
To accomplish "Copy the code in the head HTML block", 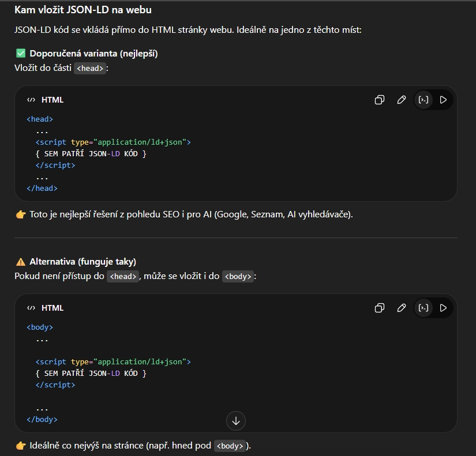I will [379, 100].
